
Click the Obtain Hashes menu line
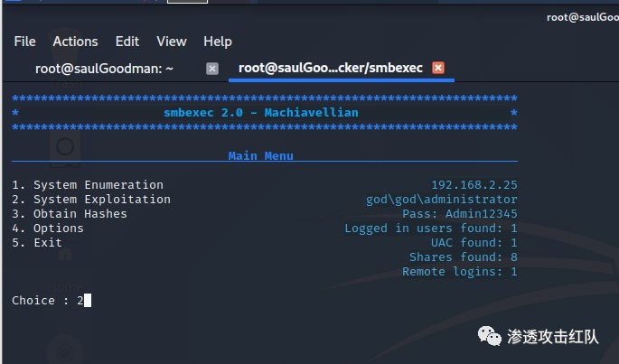70,214
